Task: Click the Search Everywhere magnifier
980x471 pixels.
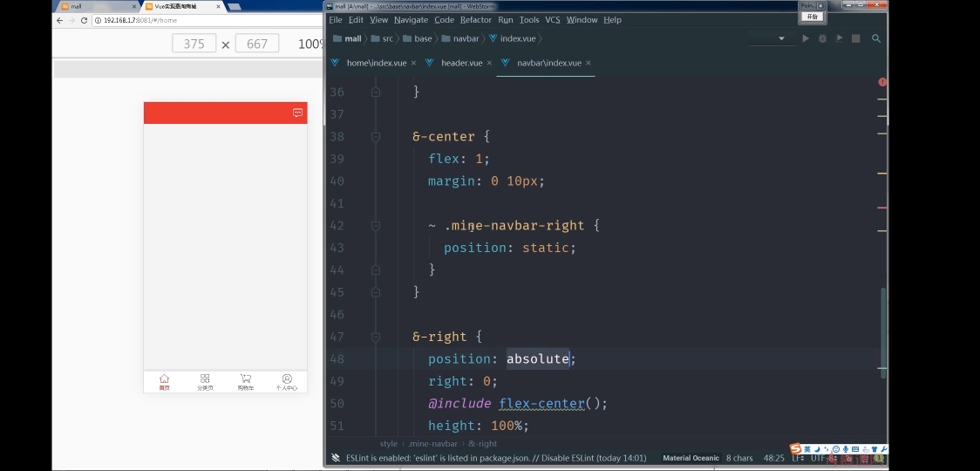Action: pyautogui.click(x=876, y=38)
